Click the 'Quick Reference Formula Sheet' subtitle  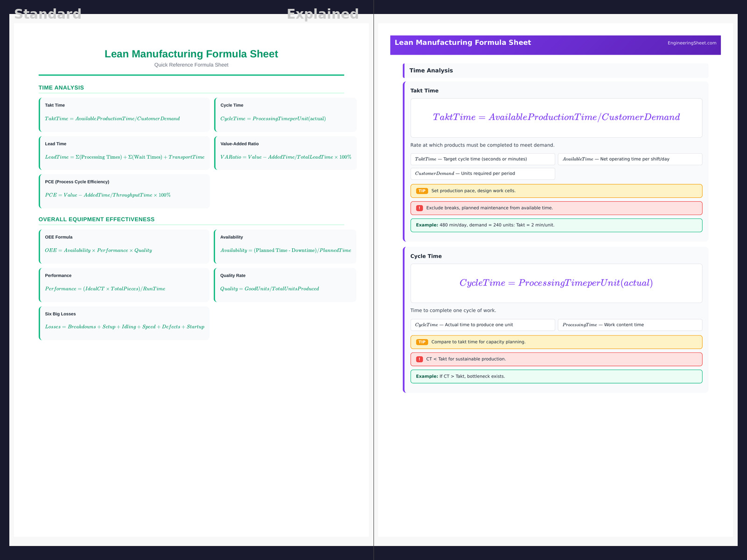point(191,65)
